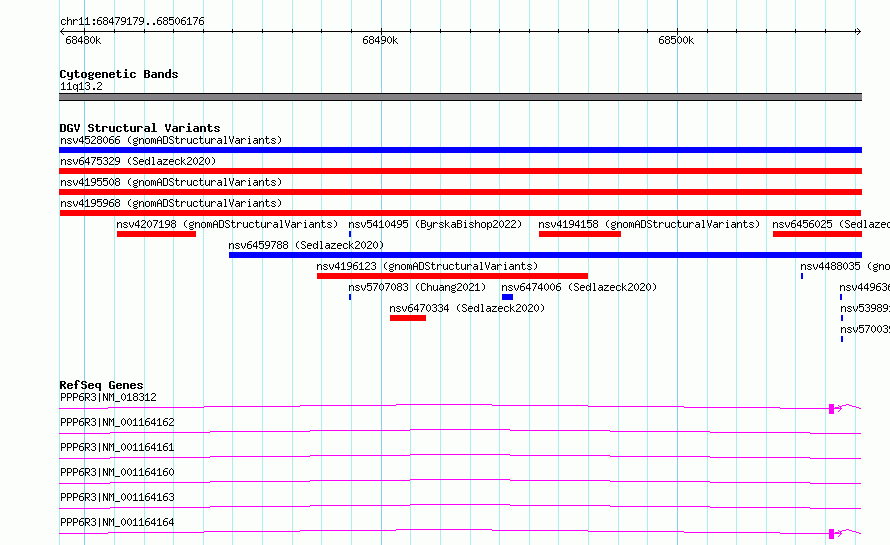Viewport: 890px width, 545px height.
Task: Open transcript PPP6R3|NM_001164161 label
Action: [x=117, y=447]
